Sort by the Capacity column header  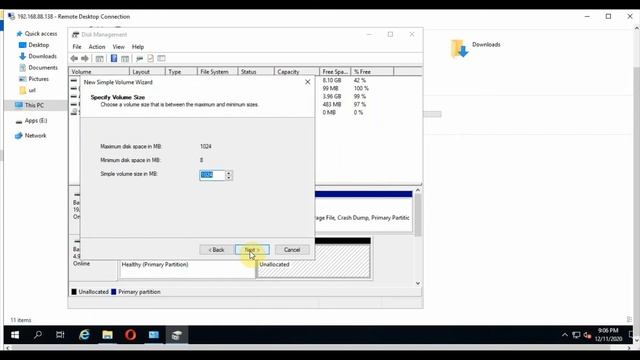click(x=297, y=71)
